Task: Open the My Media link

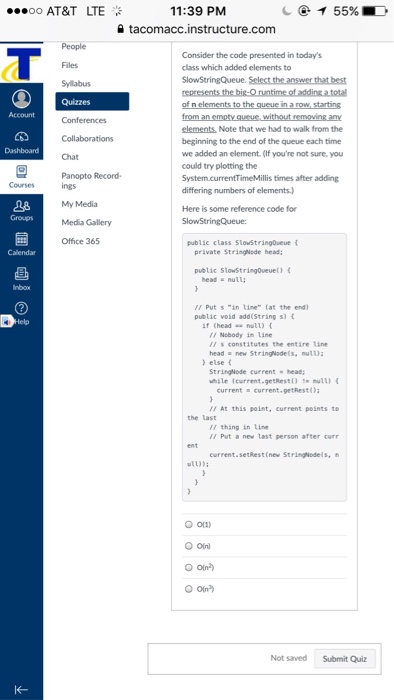Action: coord(79,204)
